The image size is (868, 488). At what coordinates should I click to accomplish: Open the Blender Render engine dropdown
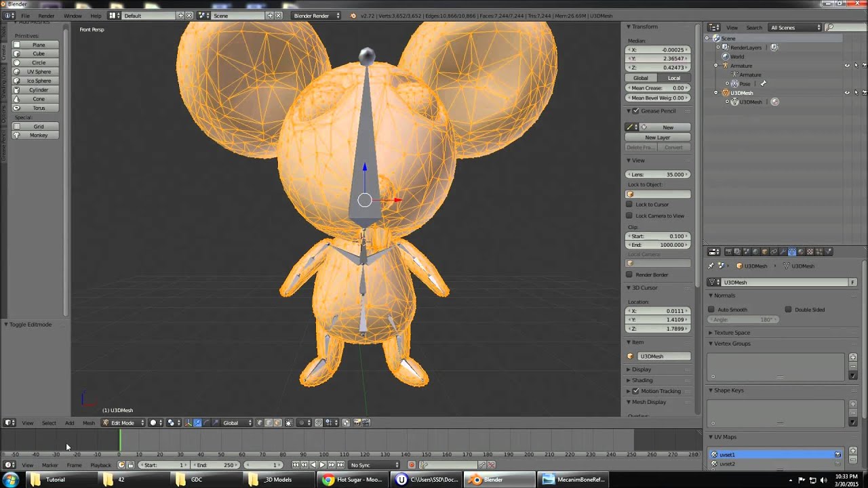316,15
